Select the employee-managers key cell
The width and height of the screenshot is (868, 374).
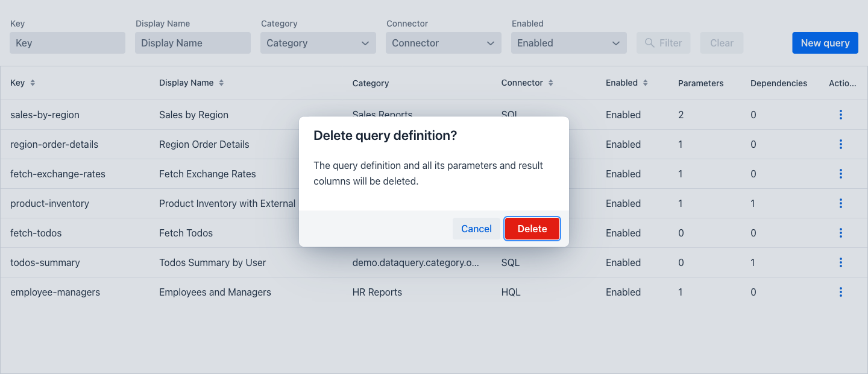click(55, 292)
